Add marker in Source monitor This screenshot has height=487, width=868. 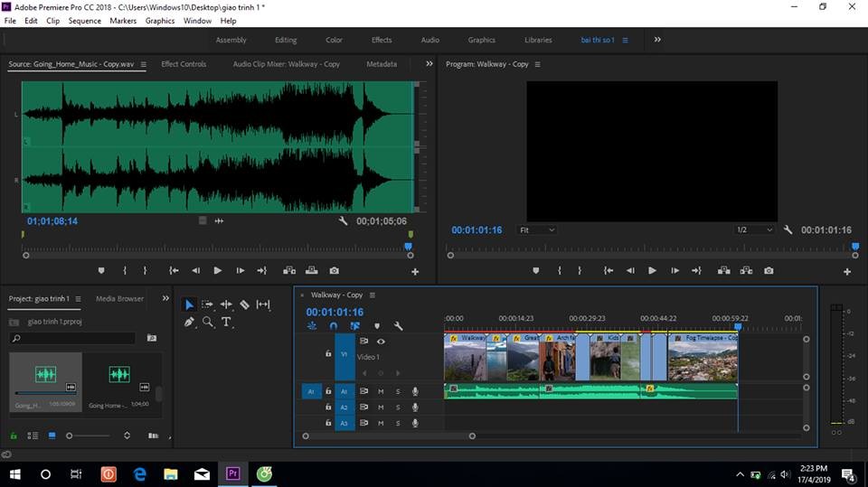pos(101,271)
